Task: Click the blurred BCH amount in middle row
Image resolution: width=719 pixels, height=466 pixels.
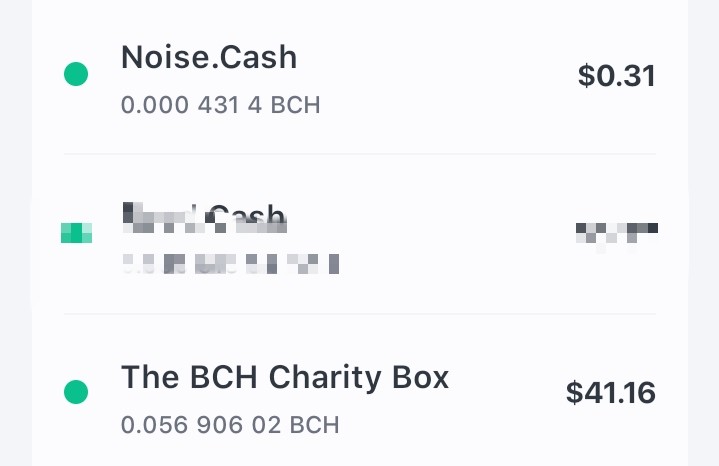Action: (231, 264)
